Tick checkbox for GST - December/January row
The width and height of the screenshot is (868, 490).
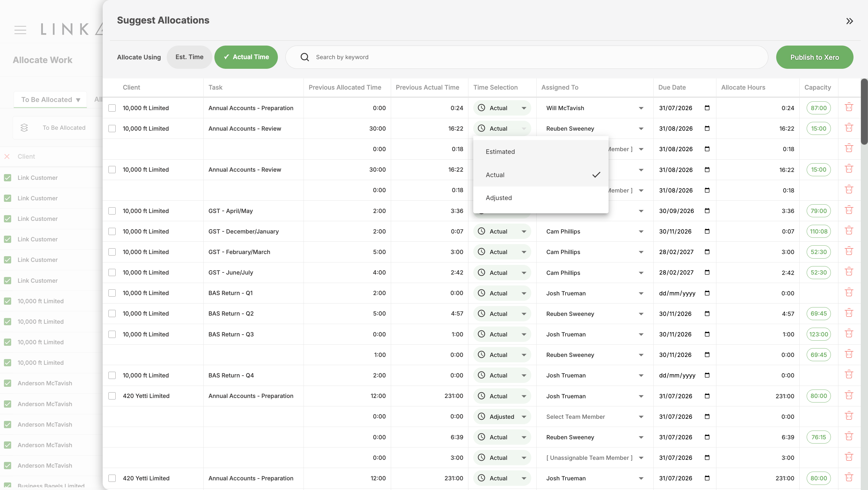pos(112,231)
